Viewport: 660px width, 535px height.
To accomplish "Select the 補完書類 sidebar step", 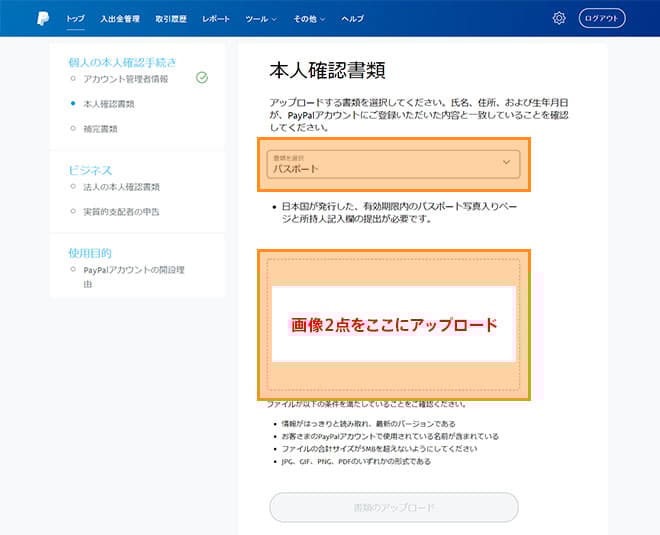I will point(101,128).
